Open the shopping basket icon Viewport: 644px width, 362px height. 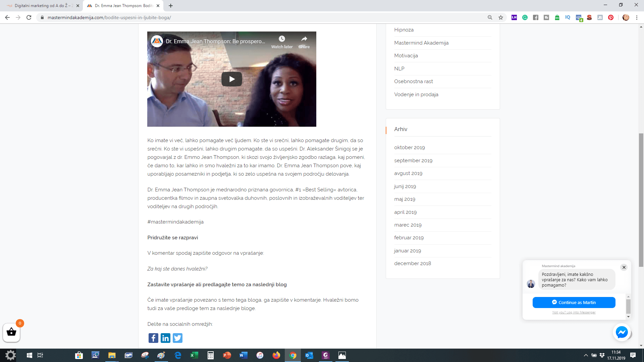point(11,332)
